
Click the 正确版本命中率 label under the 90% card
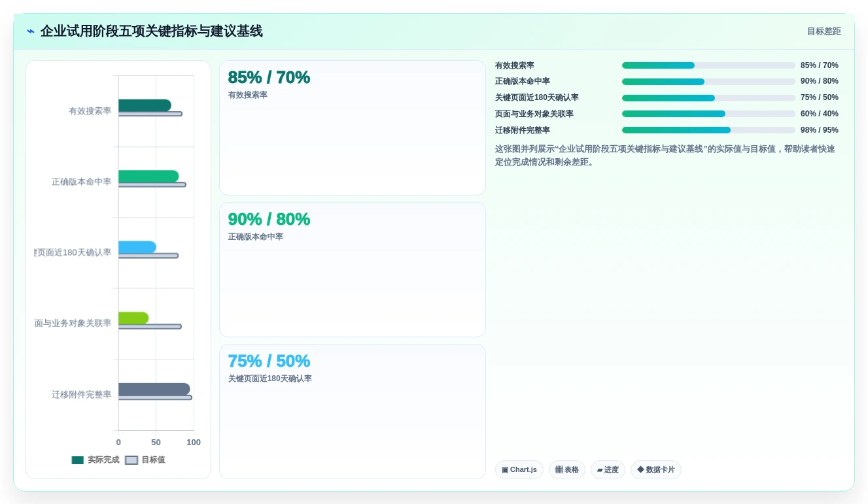click(x=256, y=237)
